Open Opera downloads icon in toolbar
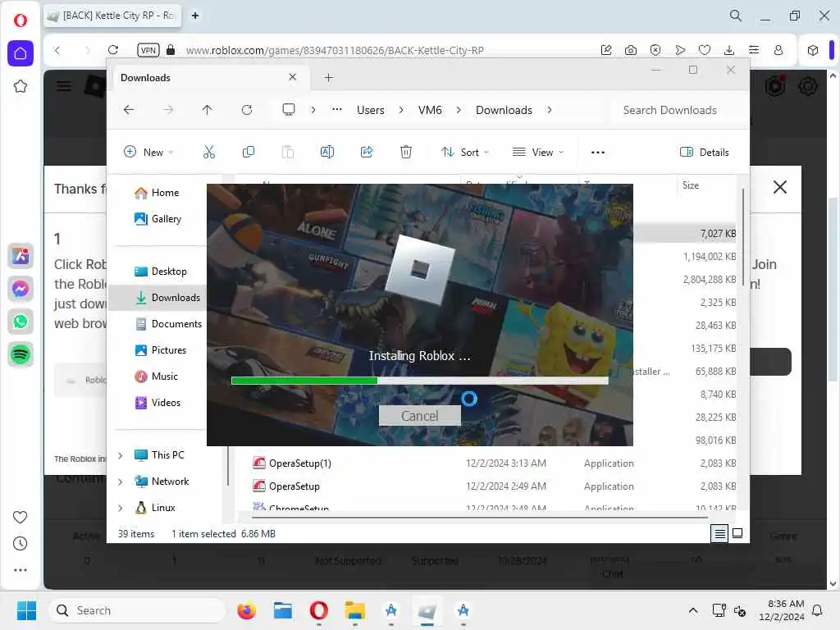840x630 pixels. coord(728,50)
